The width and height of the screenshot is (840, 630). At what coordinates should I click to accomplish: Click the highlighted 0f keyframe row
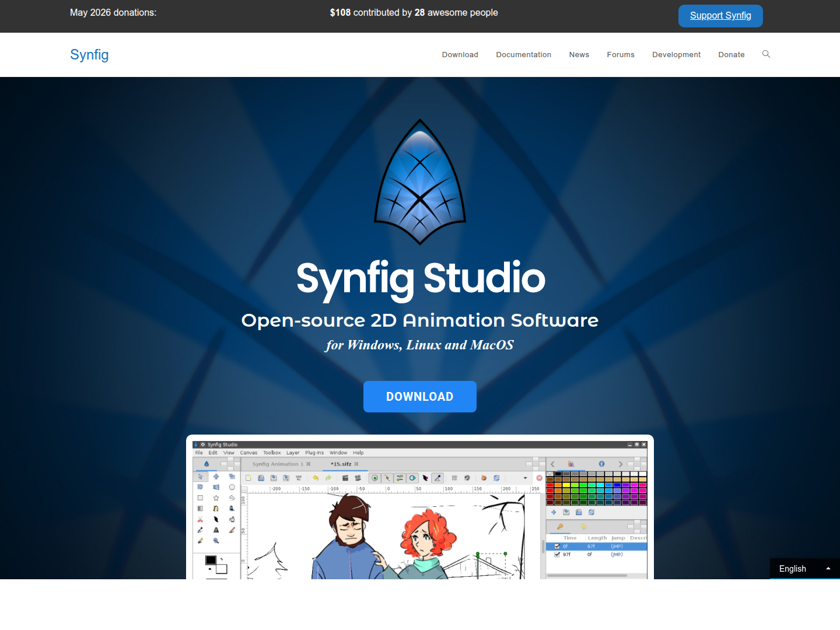pyautogui.click(x=596, y=547)
